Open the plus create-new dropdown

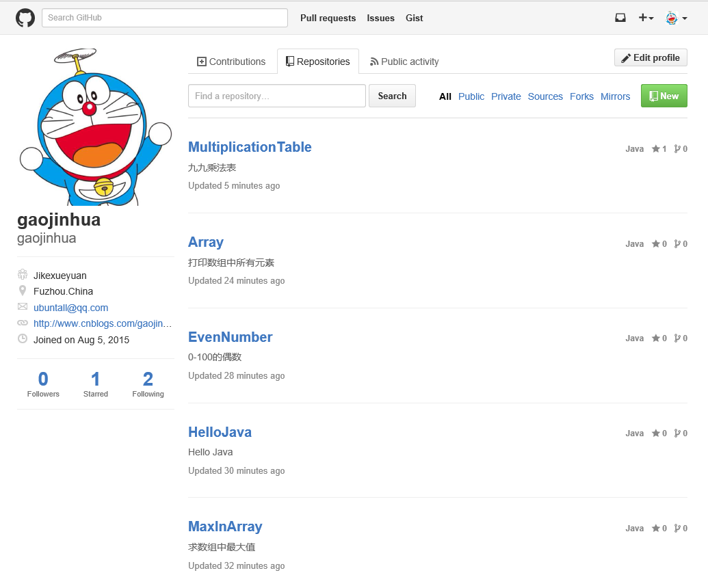point(646,18)
